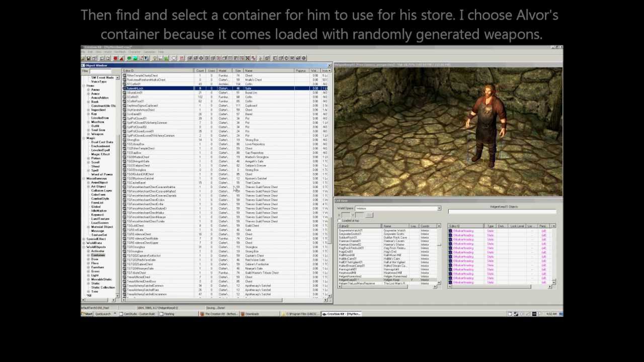Image resolution: width=644 pixels, height=362 pixels.
Task: Collapse the Items tree node
Action: (85, 86)
